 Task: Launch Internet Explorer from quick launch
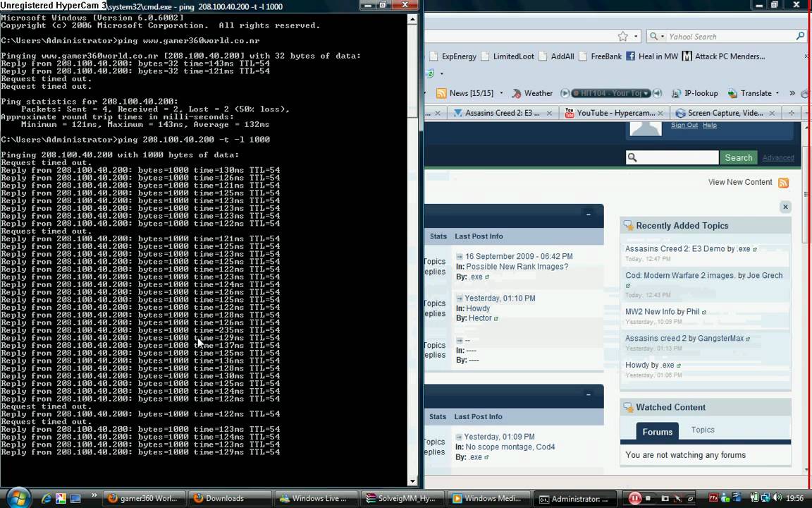click(46, 499)
